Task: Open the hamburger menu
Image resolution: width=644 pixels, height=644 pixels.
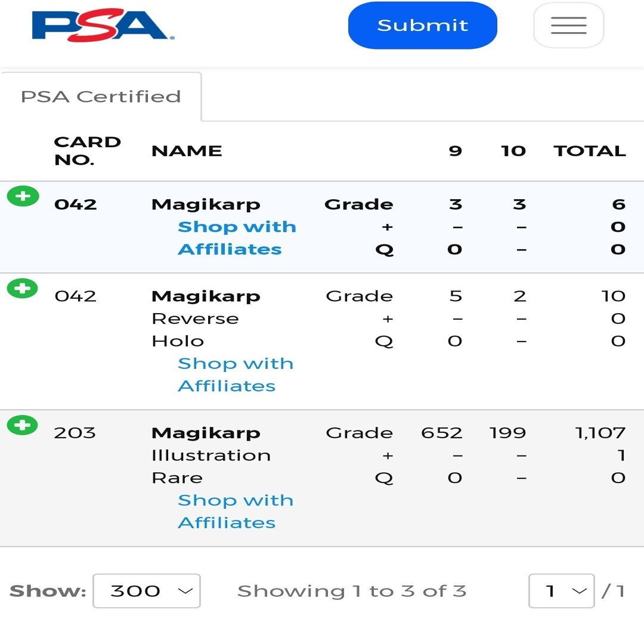Action: [x=568, y=25]
